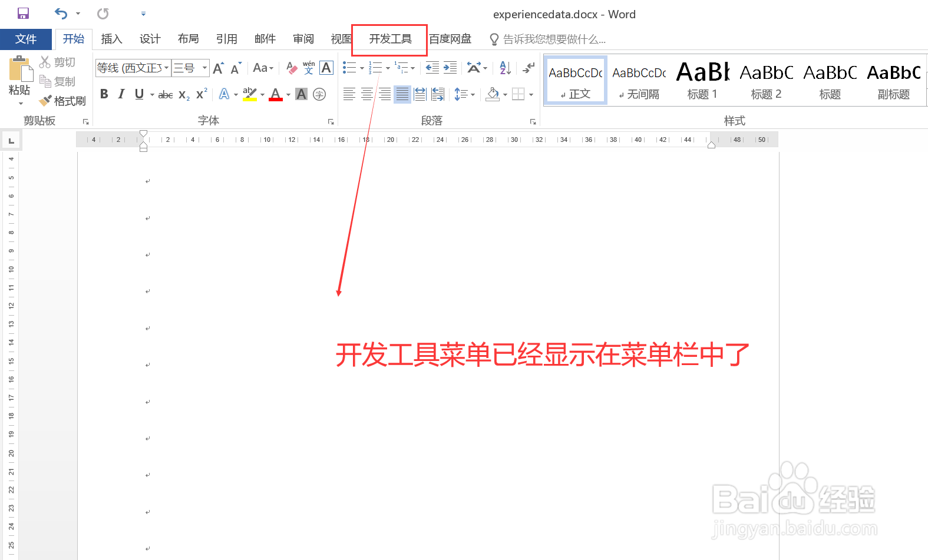Screen dimensions: 928x560
Task: Apply the No Spacing (无间隔) style
Action: (639, 80)
